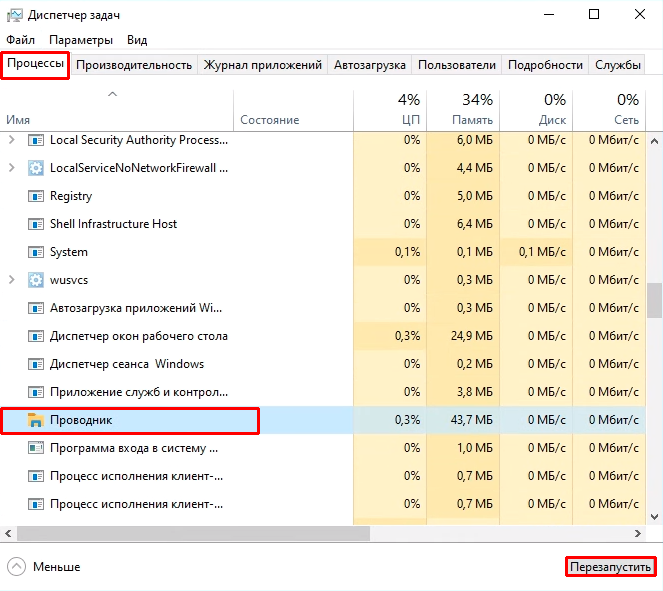Switch to the Службы tab
Image resolution: width=663 pixels, height=591 pixels.
tap(618, 65)
